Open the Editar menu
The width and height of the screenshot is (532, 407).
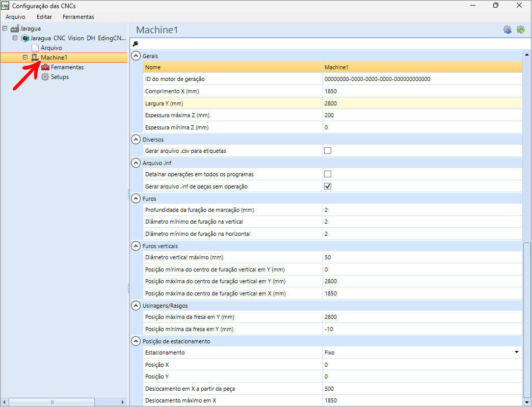(44, 17)
